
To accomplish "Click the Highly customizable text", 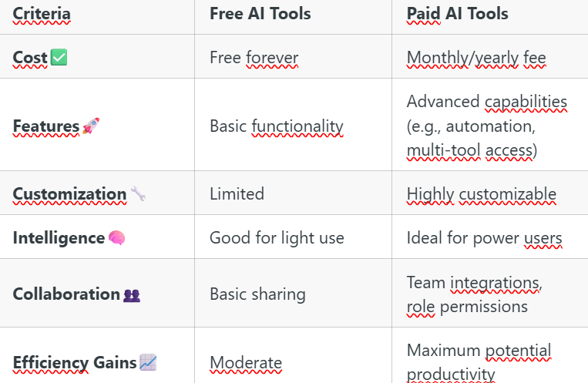I will click(482, 194).
